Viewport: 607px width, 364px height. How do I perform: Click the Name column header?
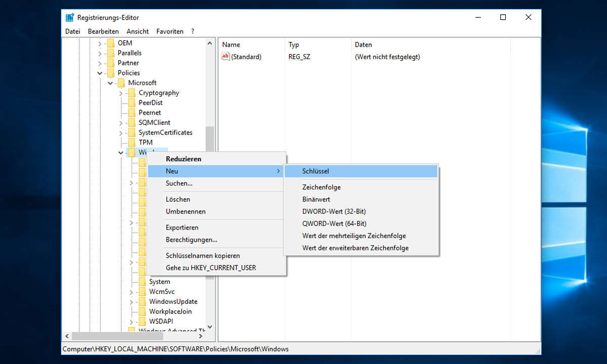251,44
